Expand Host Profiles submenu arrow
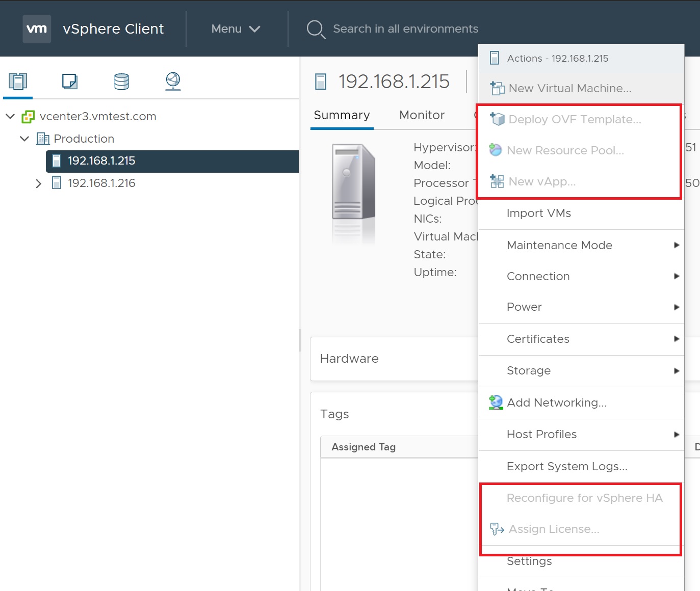 click(677, 435)
